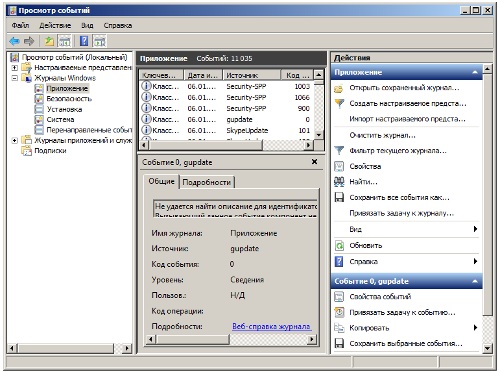Image resolution: width=500 pixels, height=372 pixels.
Task: Click Очистить журнал action
Action: coord(382,135)
